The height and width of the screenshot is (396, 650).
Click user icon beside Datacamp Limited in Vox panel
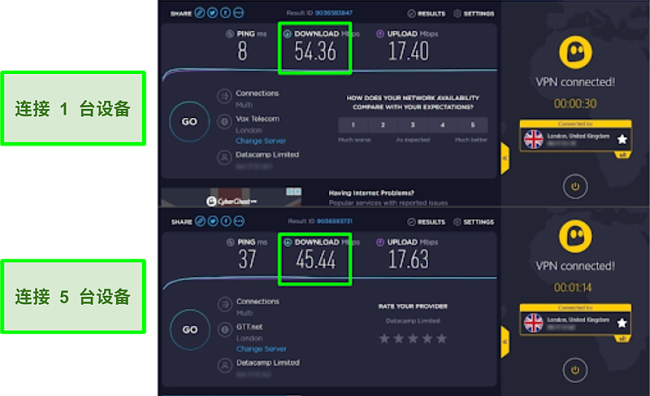224,158
